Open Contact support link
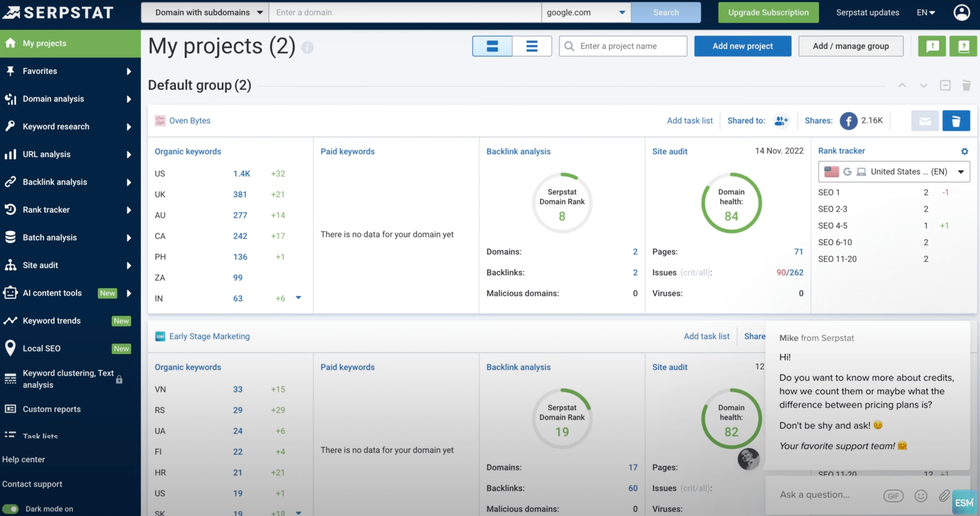 coord(32,484)
